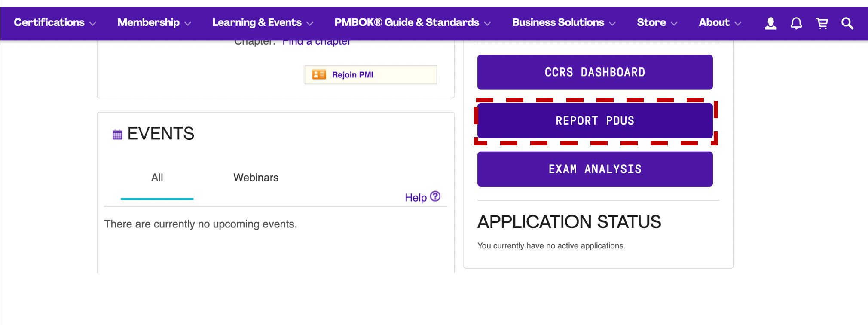This screenshot has height=325, width=868.
Task: Expand the About menu chevron
Action: point(738,24)
